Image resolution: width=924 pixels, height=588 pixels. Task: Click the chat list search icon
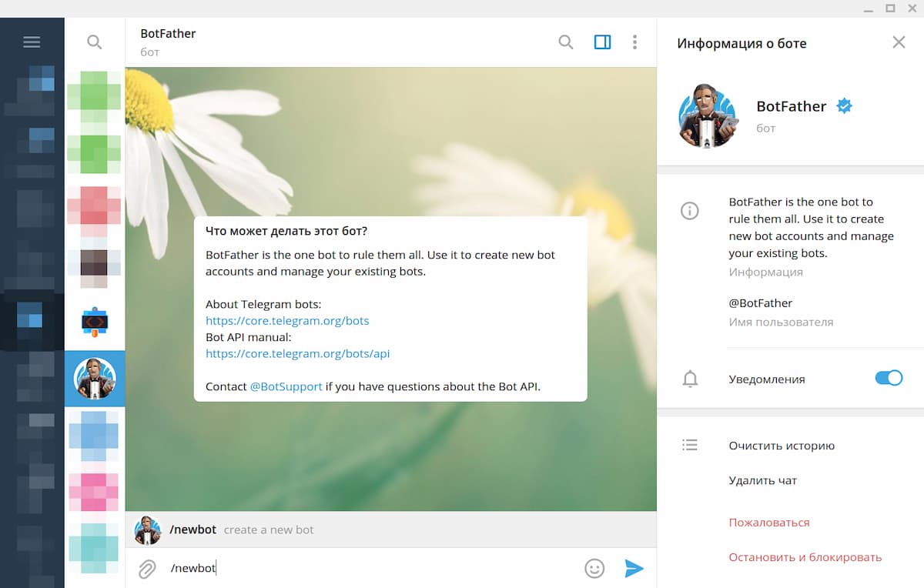point(95,42)
